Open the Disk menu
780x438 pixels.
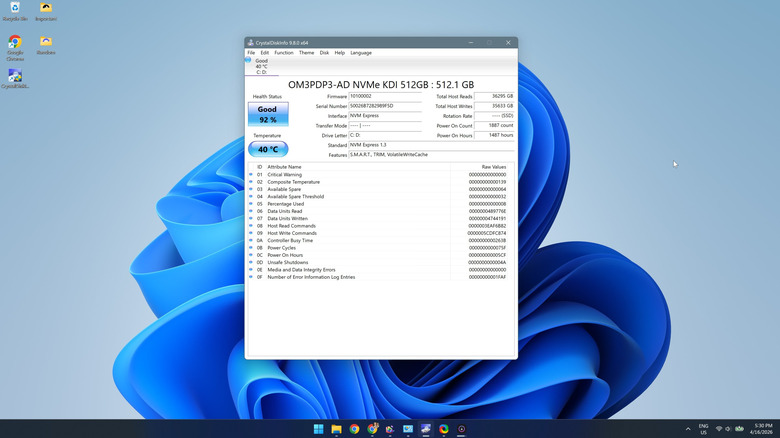coord(324,53)
